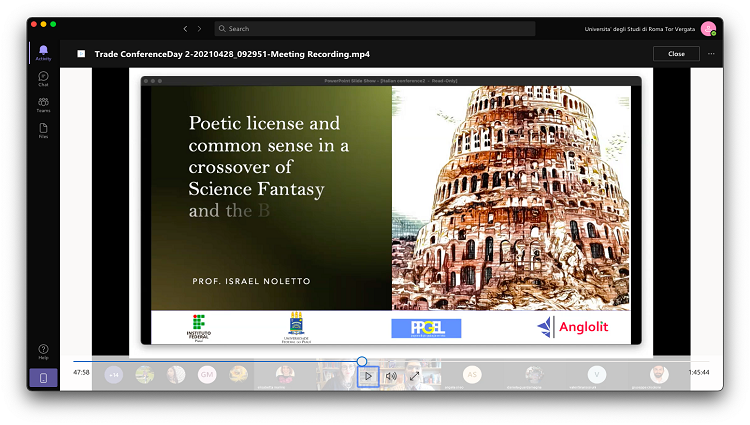
Task: Click the Instituto Federal logo
Action: click(199, 328)
